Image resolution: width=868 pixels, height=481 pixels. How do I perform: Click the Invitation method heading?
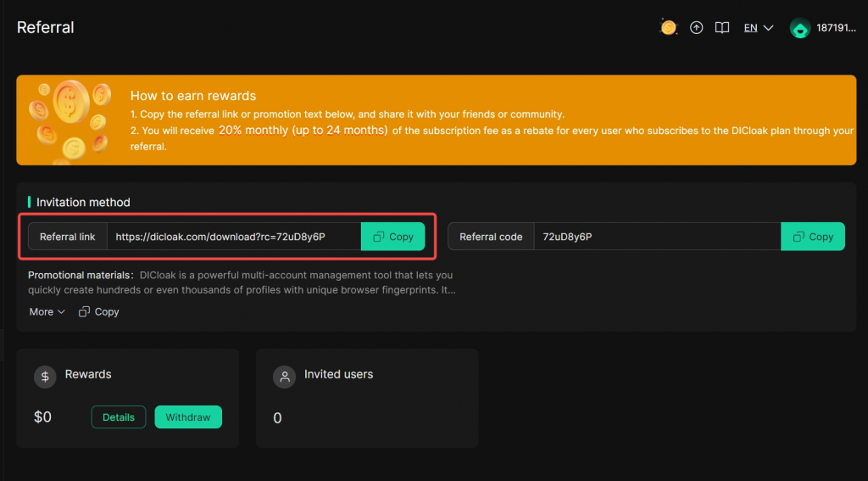point(83,202)
